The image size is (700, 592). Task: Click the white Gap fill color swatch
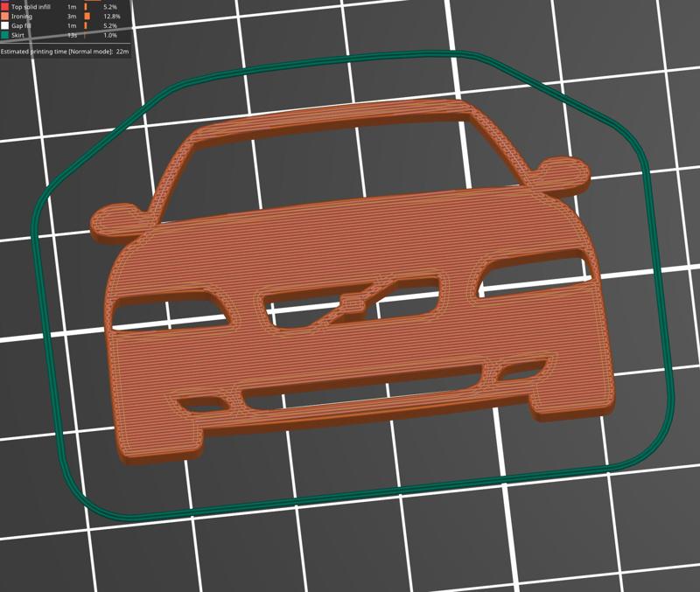click(3, 24)
